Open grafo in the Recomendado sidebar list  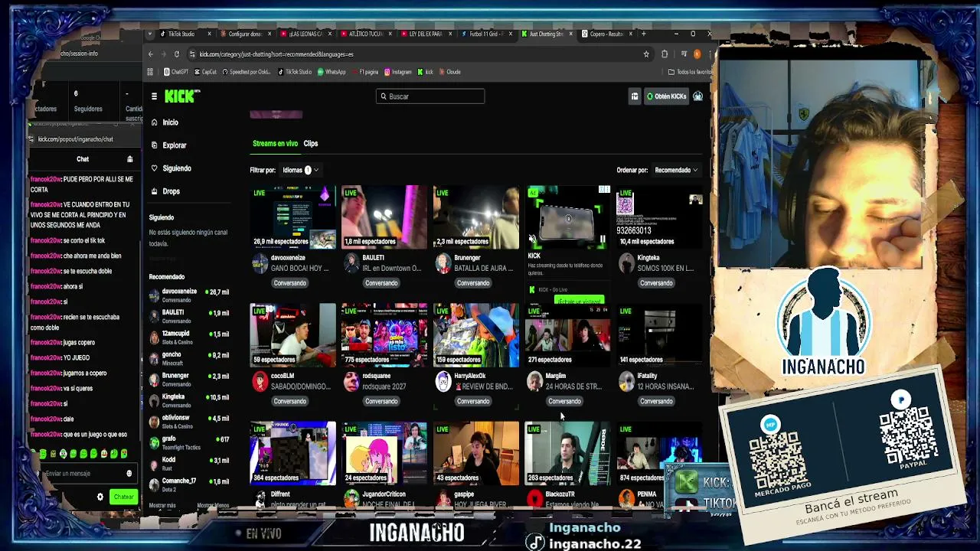point(189,442)
